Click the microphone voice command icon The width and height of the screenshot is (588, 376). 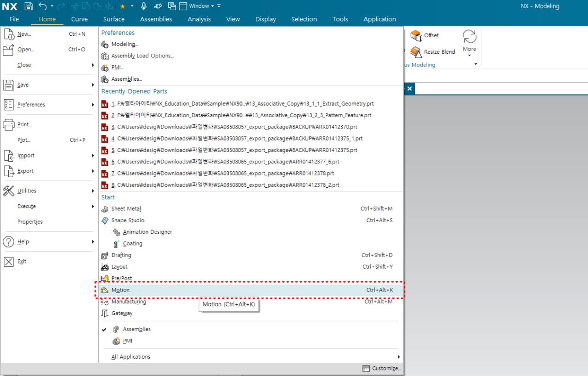click(144, 6)
